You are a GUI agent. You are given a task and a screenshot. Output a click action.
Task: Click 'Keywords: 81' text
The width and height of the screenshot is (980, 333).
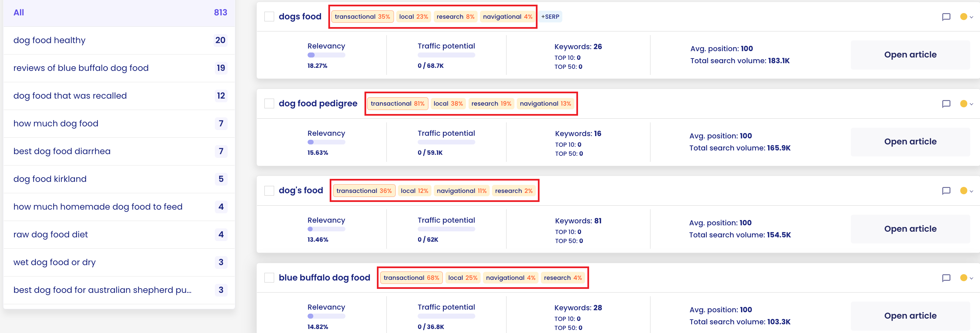(x=578, y=221)
